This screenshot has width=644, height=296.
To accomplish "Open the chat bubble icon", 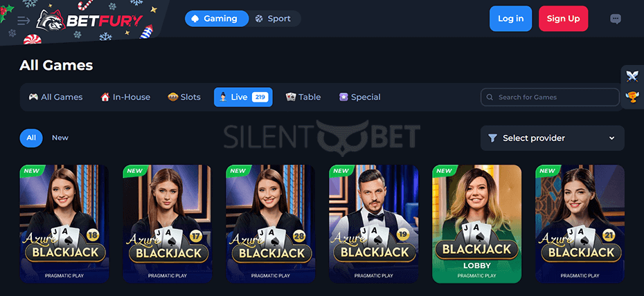I will pyautogui.click(x=615, y=19).
